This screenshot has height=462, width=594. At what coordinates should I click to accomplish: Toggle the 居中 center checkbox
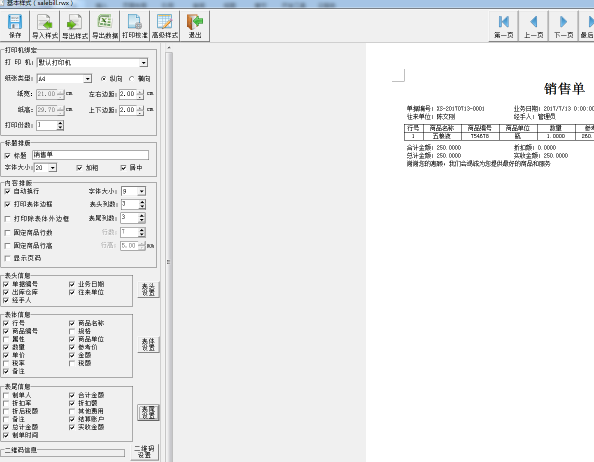123,168
